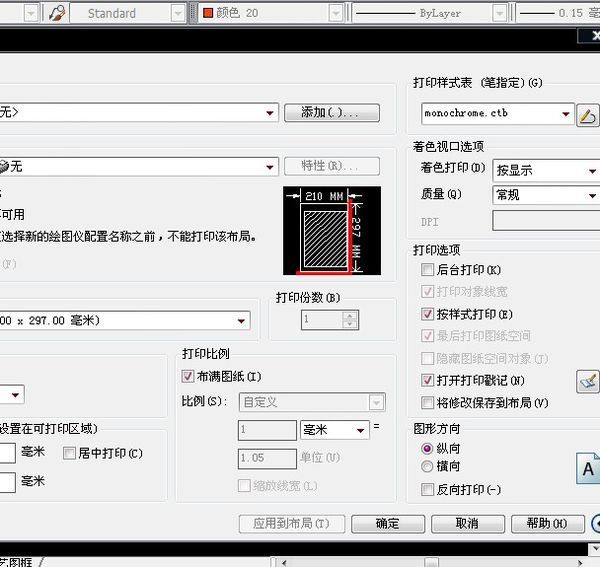Select the 纵向 portrait radio button

427,448
